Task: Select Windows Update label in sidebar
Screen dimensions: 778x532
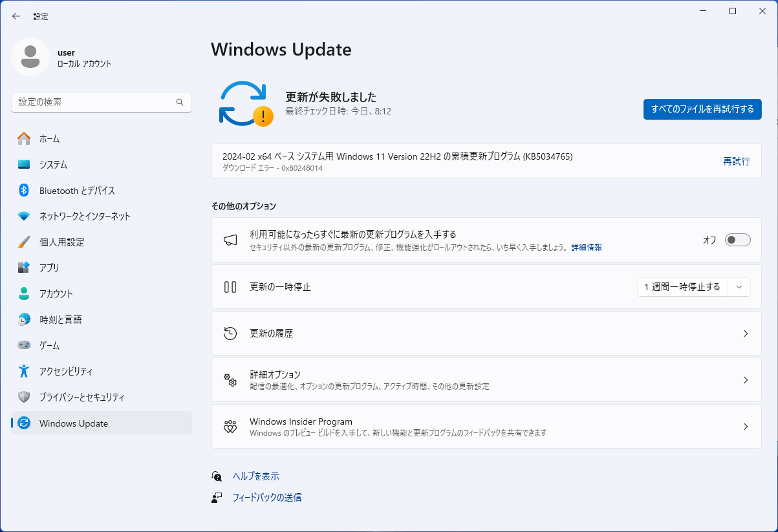Action: click(74, 423)
